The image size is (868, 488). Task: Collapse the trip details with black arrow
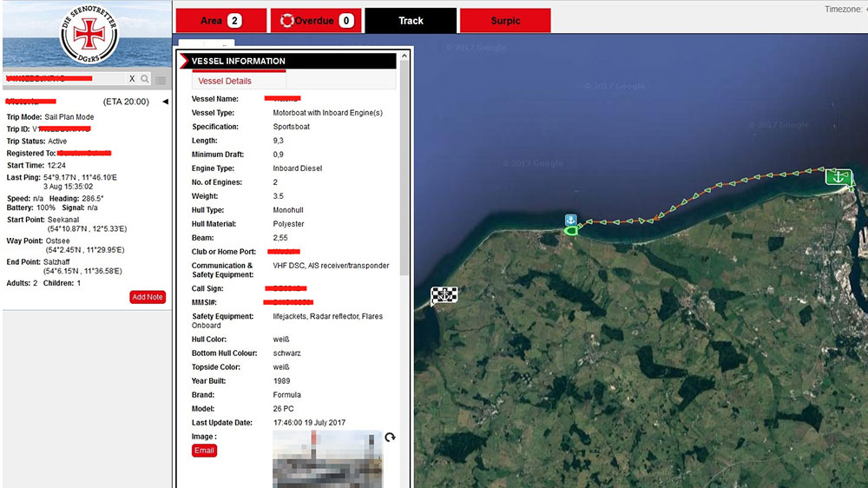(165, 102)
